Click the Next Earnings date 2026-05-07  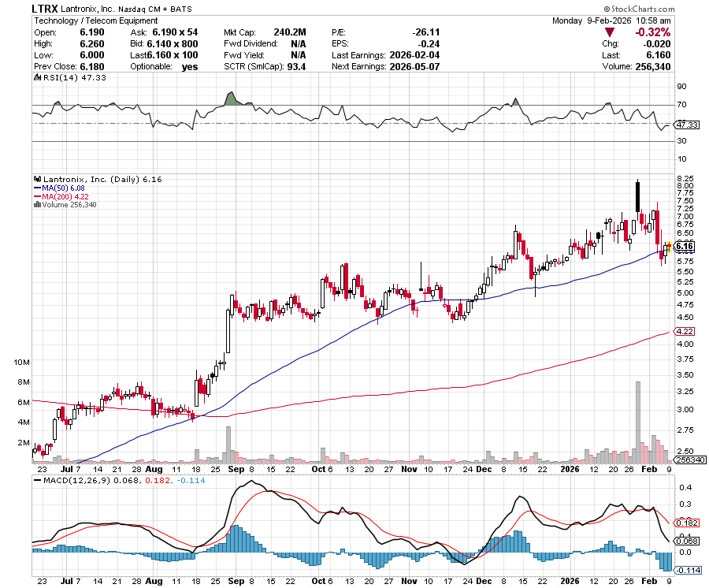coord(414,66)
